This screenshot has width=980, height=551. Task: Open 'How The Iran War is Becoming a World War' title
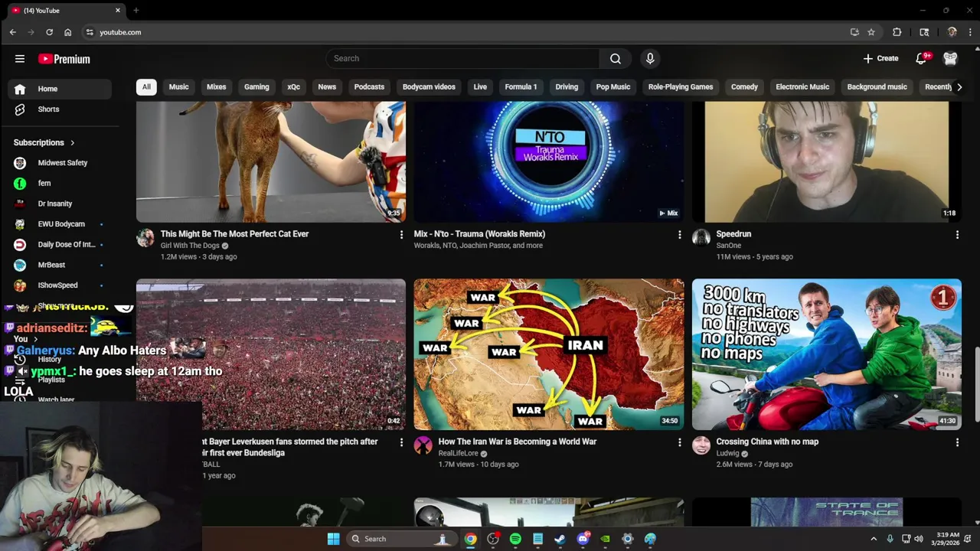(518, 442)
